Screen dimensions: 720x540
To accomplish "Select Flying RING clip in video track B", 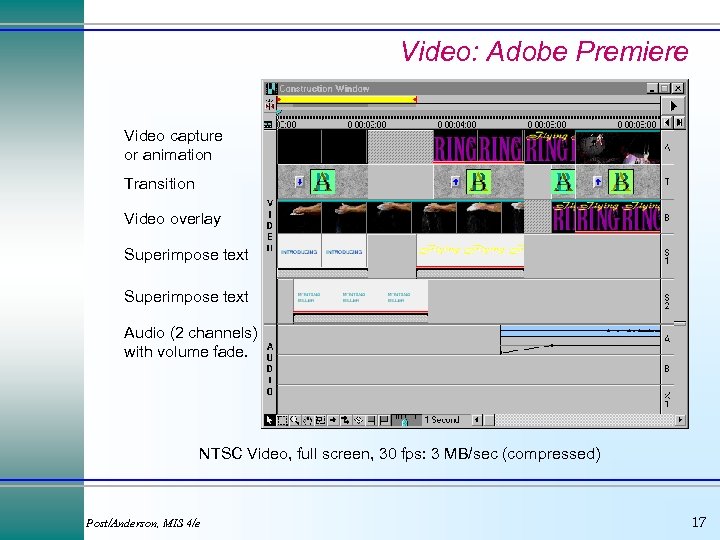I will click(x=606, y=217).
